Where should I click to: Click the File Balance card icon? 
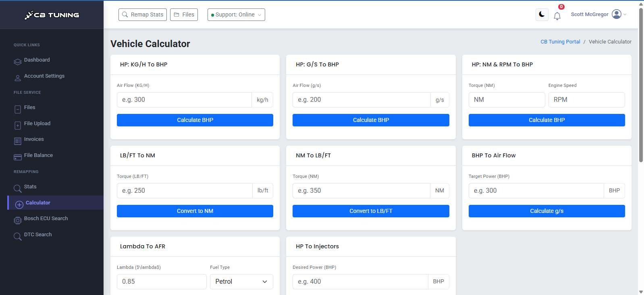18,157
